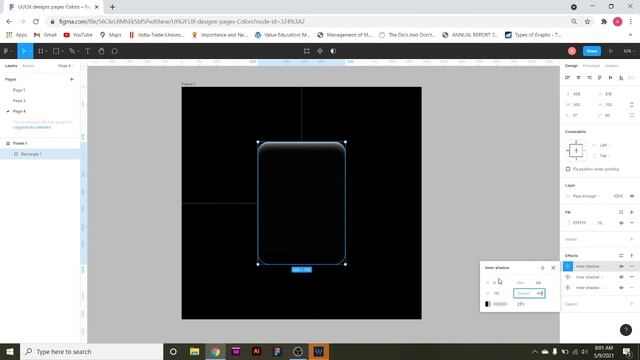Open the Pass through blend mode dropdown
640x360 pixels.
[587, 196]
